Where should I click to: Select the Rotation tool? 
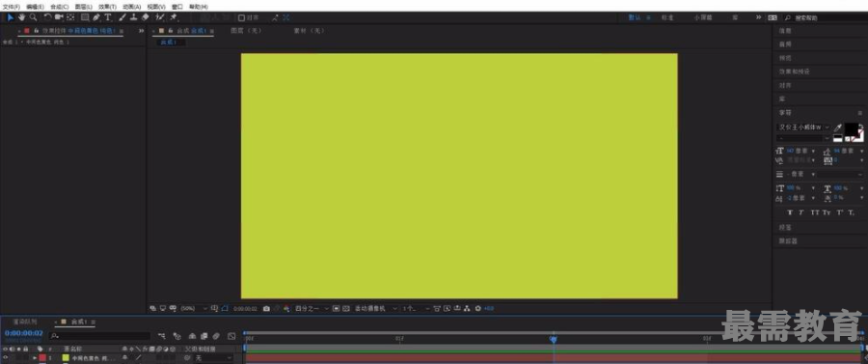click(x=47, y=17)
